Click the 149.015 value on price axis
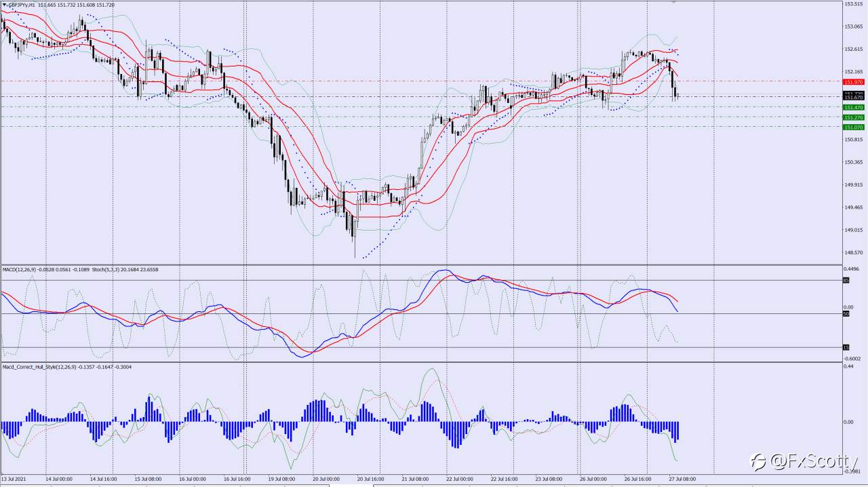868x487 pixels. (854, 230)
